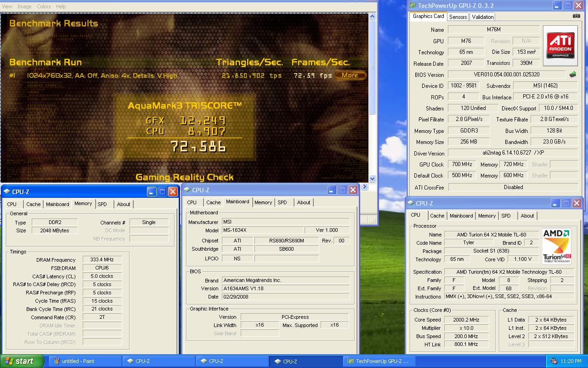Click the Channels # value Single
588x368 pixels.
tap(149, 222)
